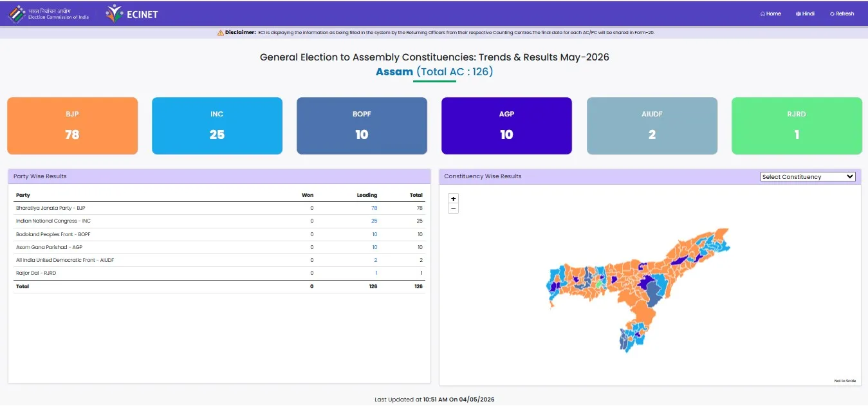Click the Won column header
This screenshot has height=406, width=868.
point(308,195)
